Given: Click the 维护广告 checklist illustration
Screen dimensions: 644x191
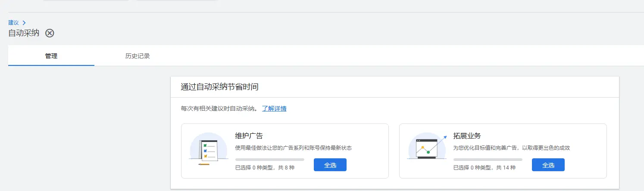Looking at the screenshot, I should [x=209, y=149].
